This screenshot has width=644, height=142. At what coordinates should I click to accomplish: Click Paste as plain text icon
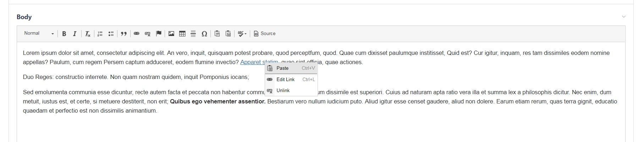pyautogui.click(x=217, y=34)
